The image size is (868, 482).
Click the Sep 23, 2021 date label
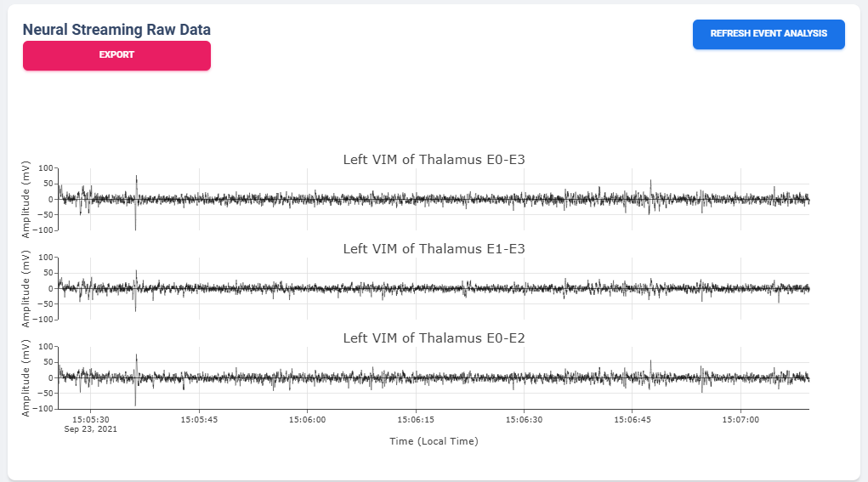91,429
